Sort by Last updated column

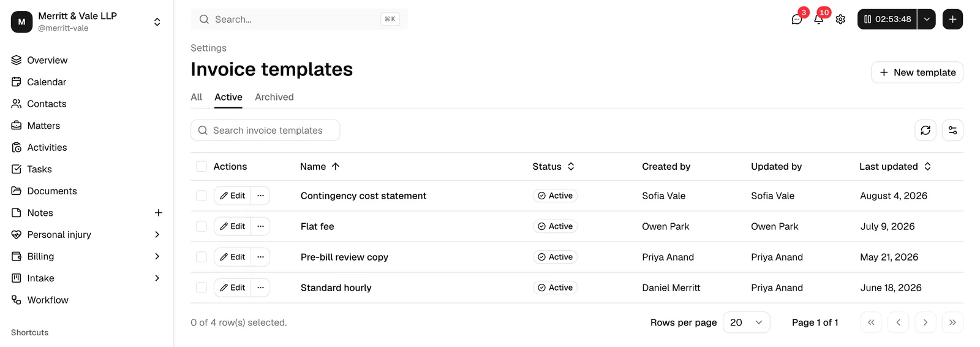pyautogui.click(x=895, y=166)
